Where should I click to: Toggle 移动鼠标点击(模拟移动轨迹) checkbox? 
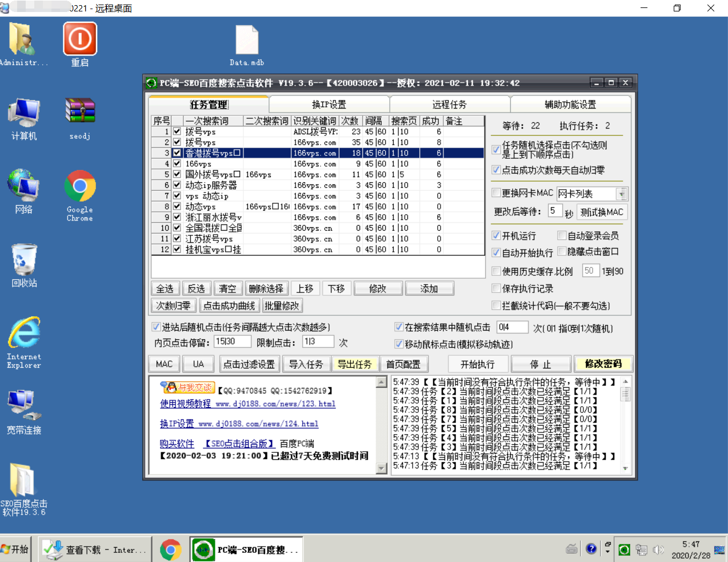[x=399, y=344]
